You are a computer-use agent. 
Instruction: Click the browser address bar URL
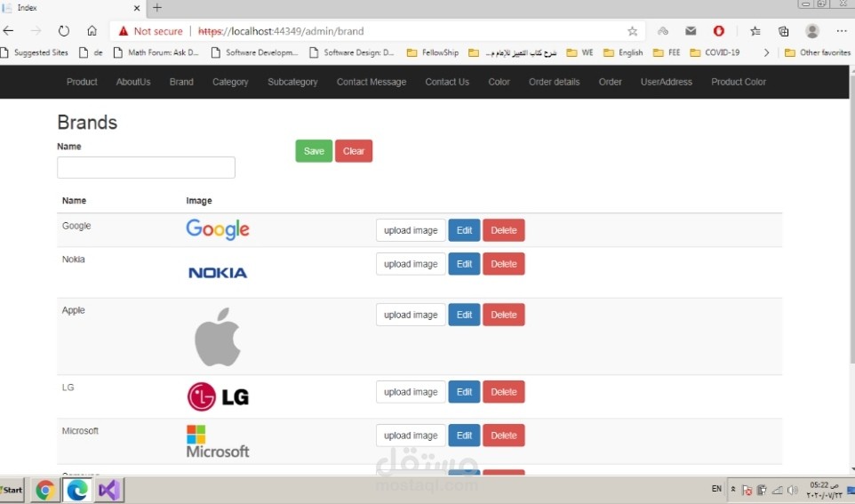click(x=281, y=31)
